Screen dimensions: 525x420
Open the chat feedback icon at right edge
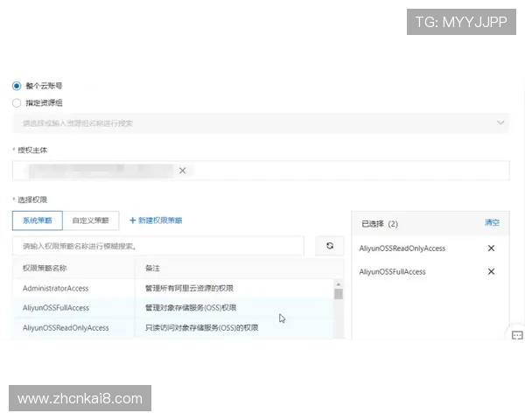tap(517, 335)
